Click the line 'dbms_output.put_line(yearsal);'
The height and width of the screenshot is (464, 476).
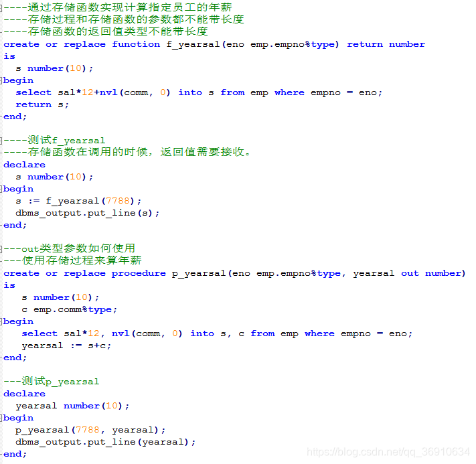(106, 442)
